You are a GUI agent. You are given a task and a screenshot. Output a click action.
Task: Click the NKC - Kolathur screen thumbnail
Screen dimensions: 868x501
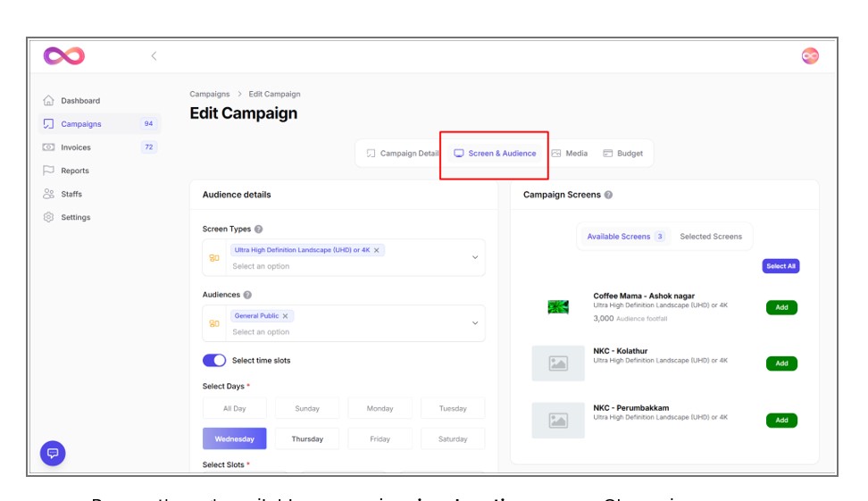558,363
